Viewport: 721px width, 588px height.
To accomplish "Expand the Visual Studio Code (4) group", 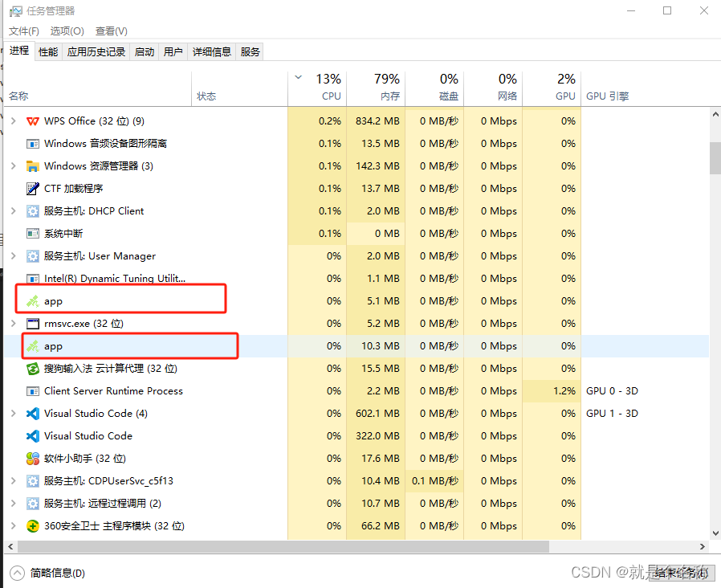I will tap(14, 414).
